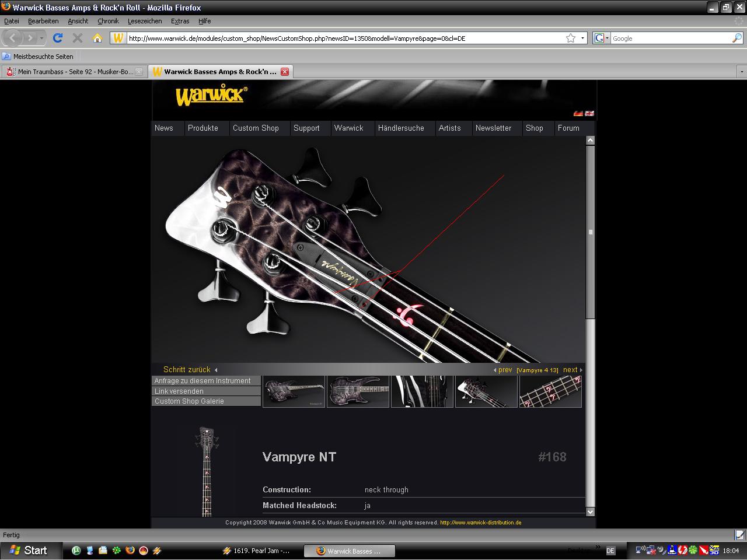Select first thumbnail of full bass body
The height and width of the screenshot is (560, 747).
coord(294,391)
